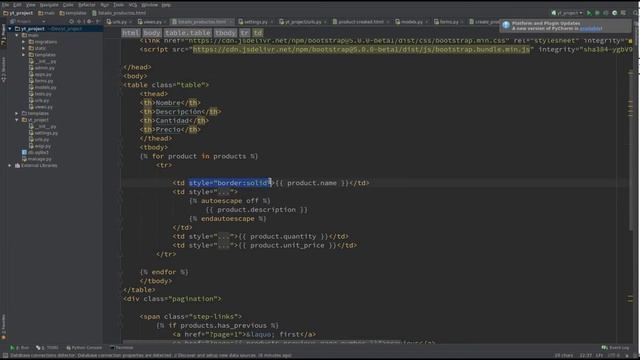Screen dimensions: 640x360
Task: Open the Run tool window at bottom
Action: [x=20, y=348]
